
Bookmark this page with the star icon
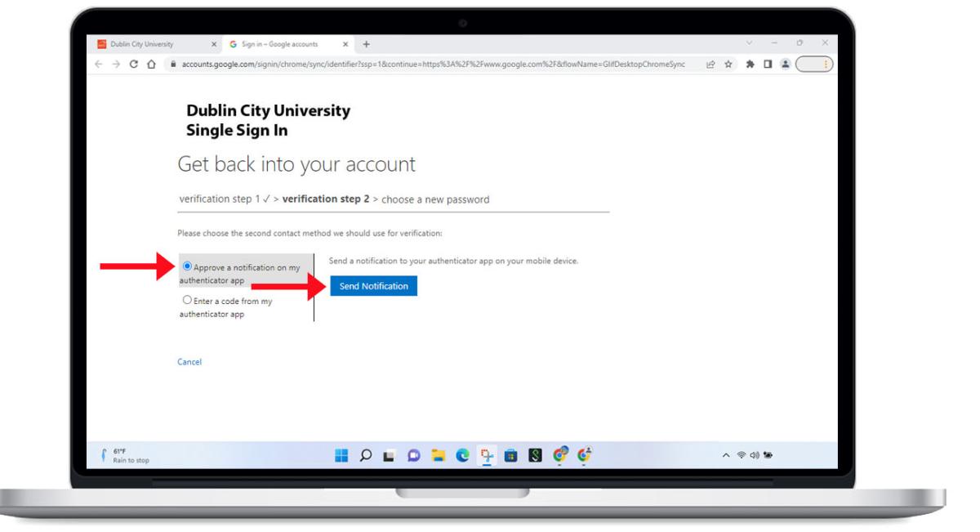[x=728, y=64]
